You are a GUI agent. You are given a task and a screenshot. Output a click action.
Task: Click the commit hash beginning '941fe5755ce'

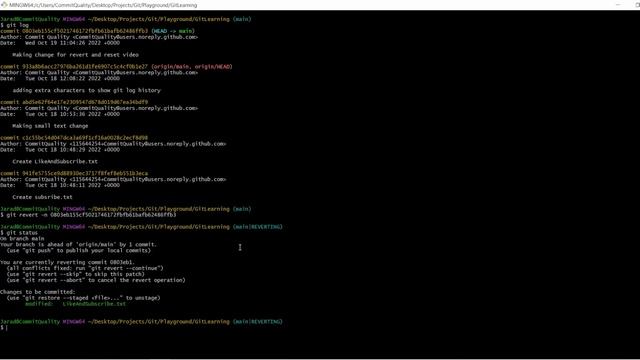click(x=85, y=173)
